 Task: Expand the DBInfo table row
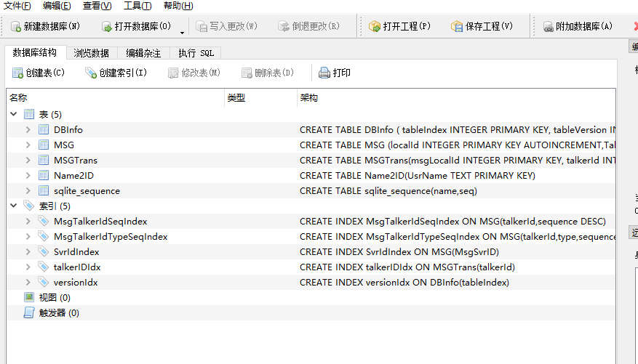click(28, 129)
